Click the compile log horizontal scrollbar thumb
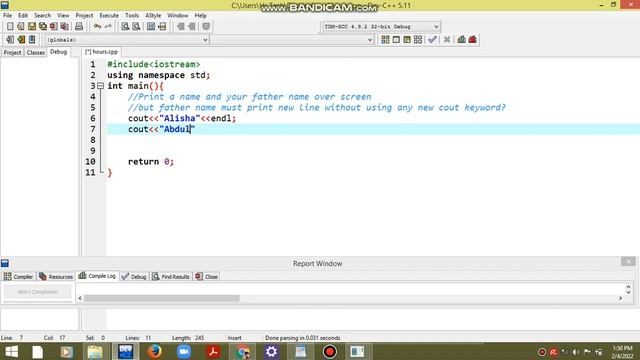The width and height of the screenshot is (640, 360). click(162, 298)
